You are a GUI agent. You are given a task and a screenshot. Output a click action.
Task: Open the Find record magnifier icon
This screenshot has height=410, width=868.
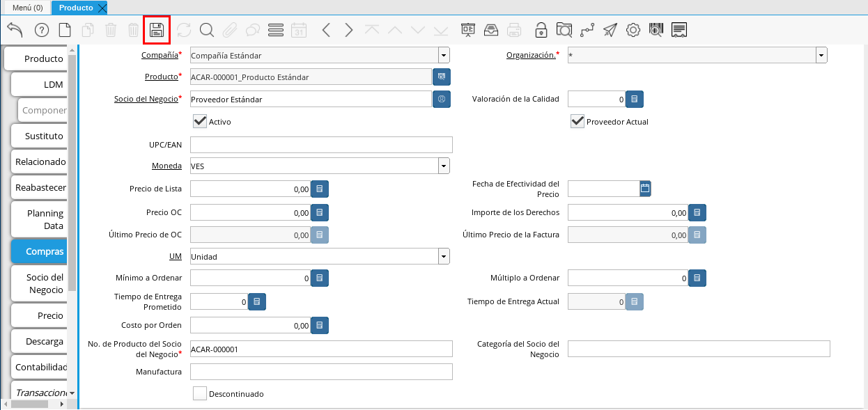[206, 30]
